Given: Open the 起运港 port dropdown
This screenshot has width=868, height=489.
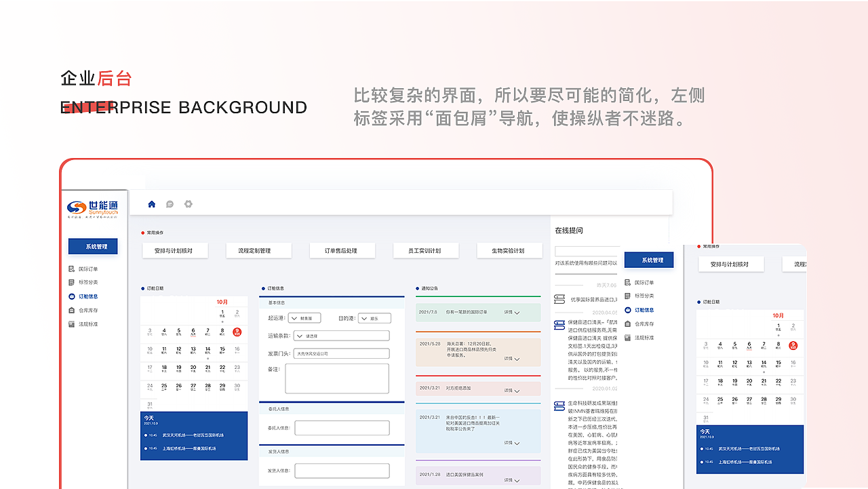Looking at the screenshot, I should coord(304,318).
